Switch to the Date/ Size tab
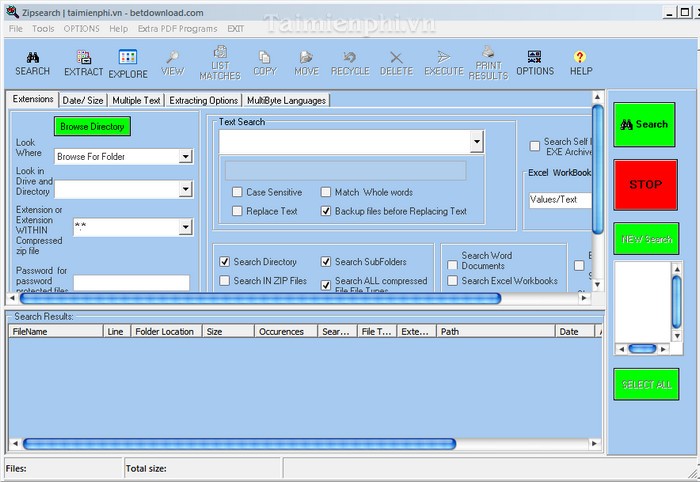This screenshot has width=700, height=482. [x=83, y=100]
